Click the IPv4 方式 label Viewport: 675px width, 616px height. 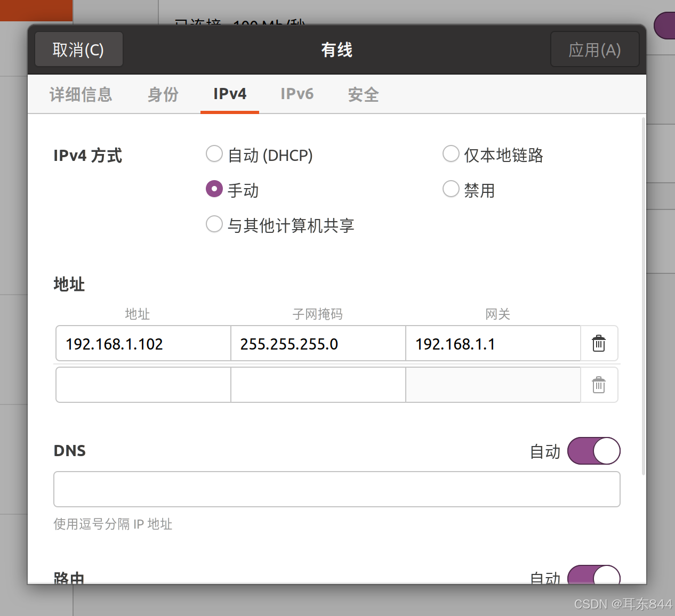pyautogui.click(x=88, y=156)
